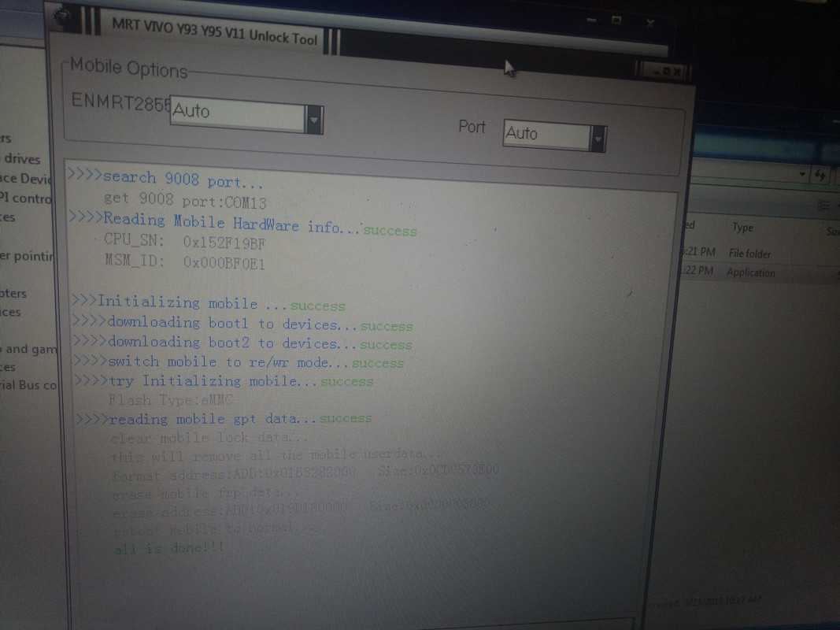Click the 'downloading boot2 to devices' log line

point(242,343)
